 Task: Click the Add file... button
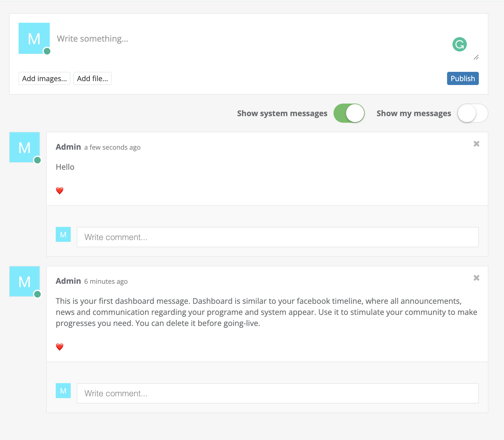(x=92, y=78)
